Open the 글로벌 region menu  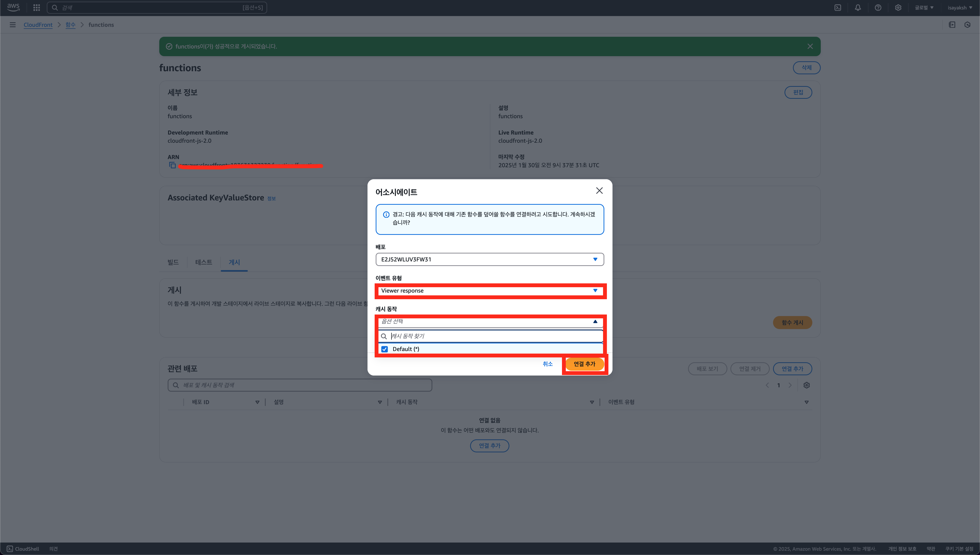click(x=924, y=8)
